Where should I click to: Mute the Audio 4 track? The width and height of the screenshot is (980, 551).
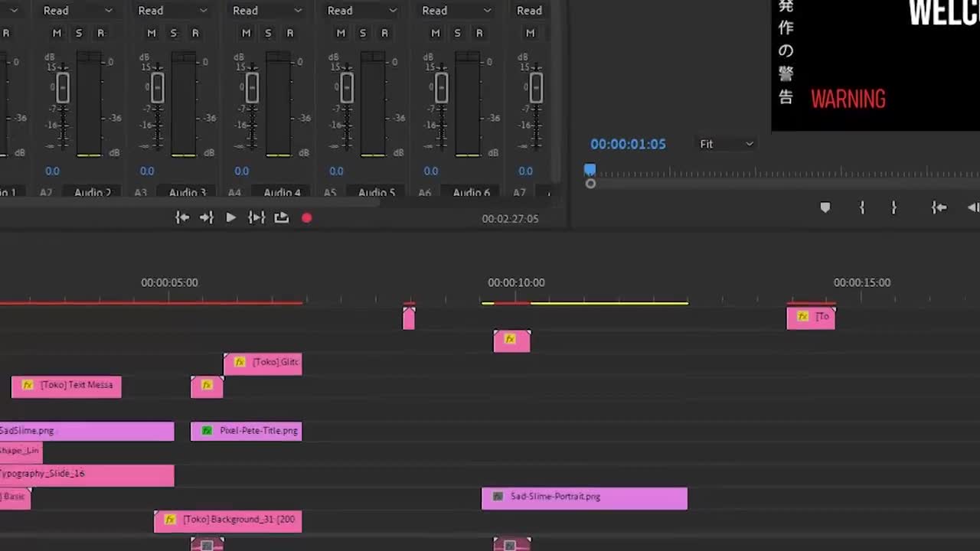247,33
